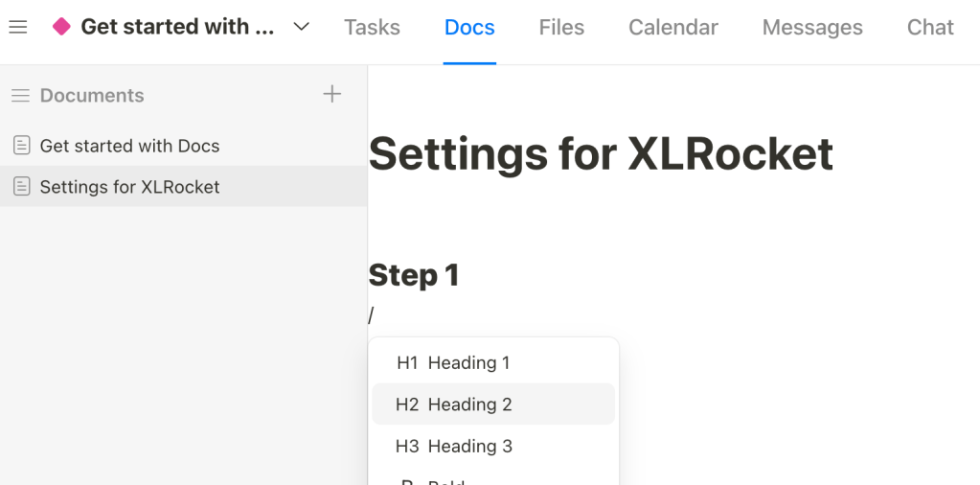Click the page icon beside Get started with Docs
The height and width of the screenshot is (485, 980).
21,146
